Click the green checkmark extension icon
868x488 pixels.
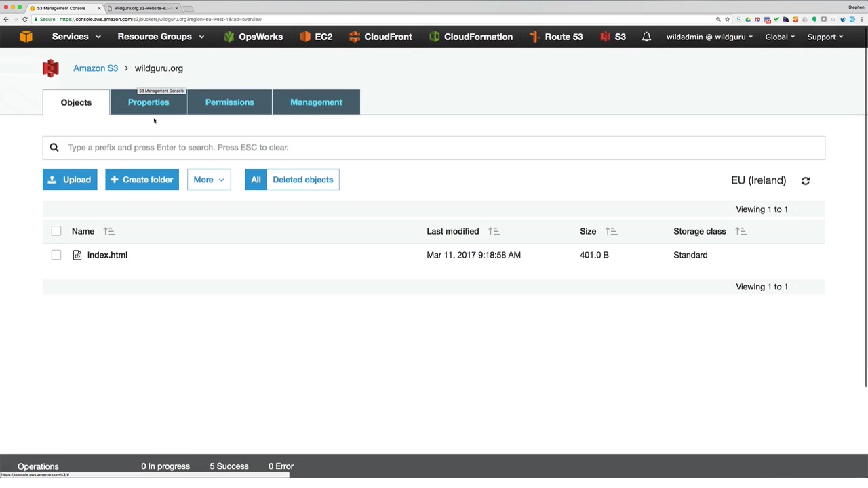[x=776, y=19]
